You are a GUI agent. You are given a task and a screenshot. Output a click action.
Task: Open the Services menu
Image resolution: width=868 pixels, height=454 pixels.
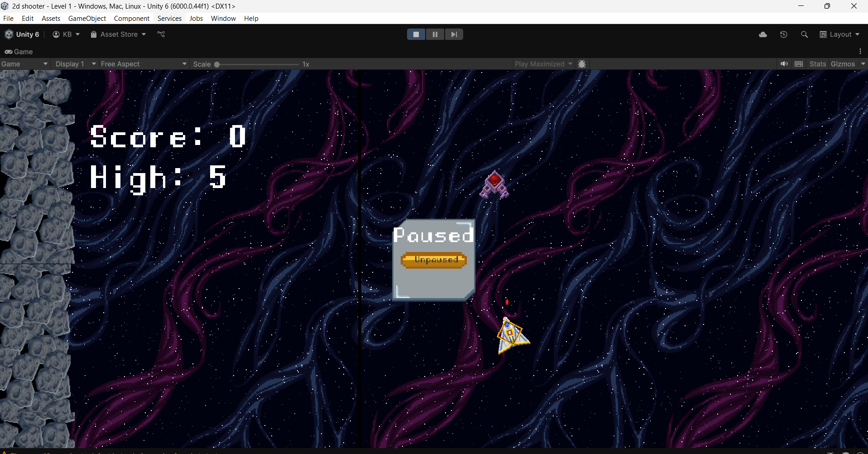(169, 19)
